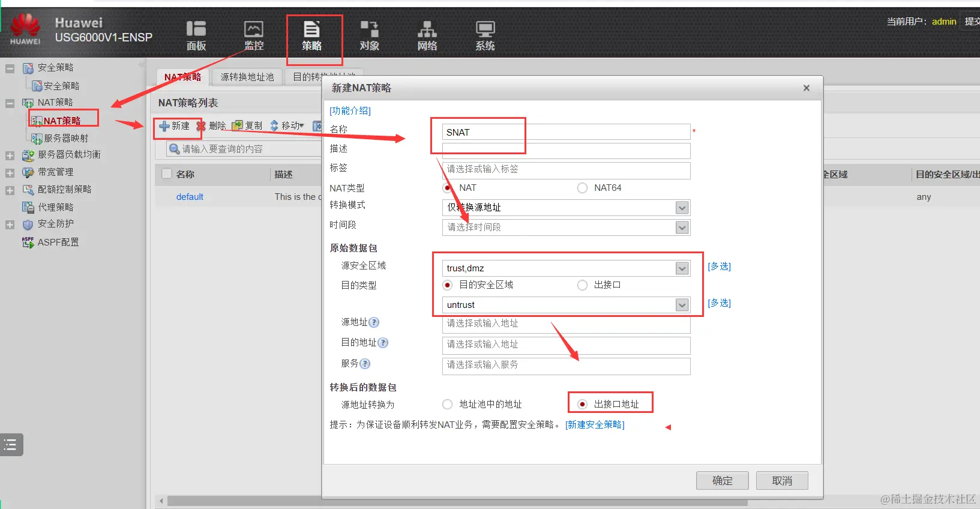The image size is (980, 509).
Task: Click the 代理策略 icon
Action: click(28, 207)
